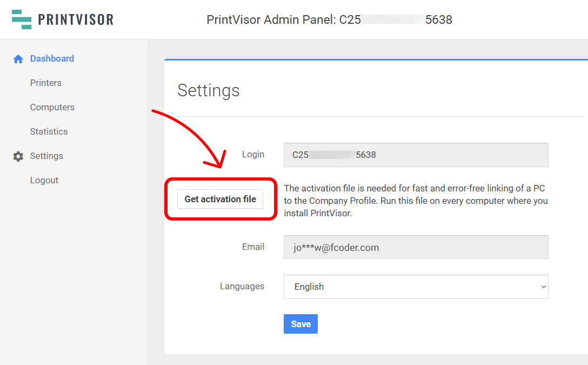Click the PrintVisor logo icon
This screenshot has width=588, height=365.
[22, 19]
